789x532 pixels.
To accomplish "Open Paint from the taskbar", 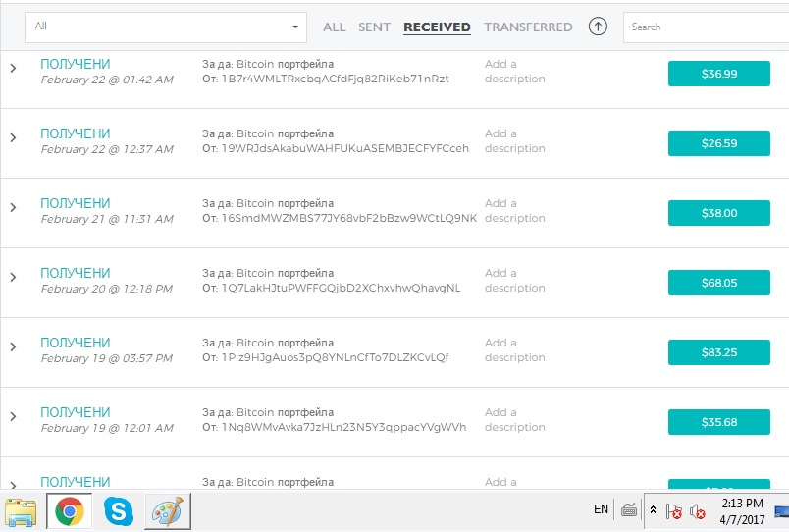I will [x=168, y=511].
